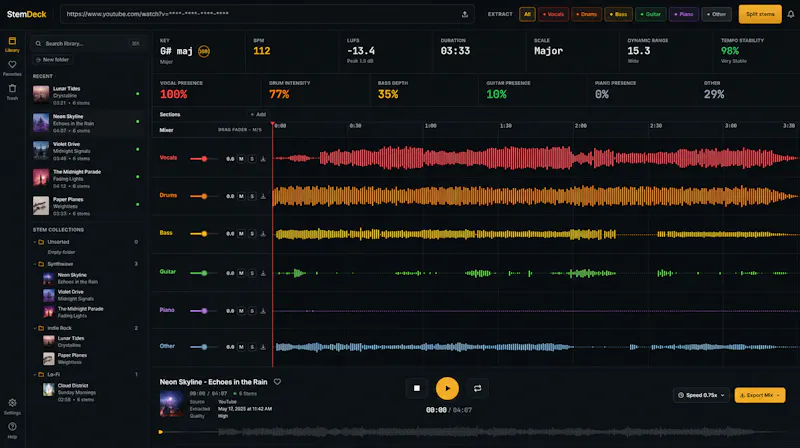
Task: Collapse the Indie Rock collection folder
Action: point(35,328)
